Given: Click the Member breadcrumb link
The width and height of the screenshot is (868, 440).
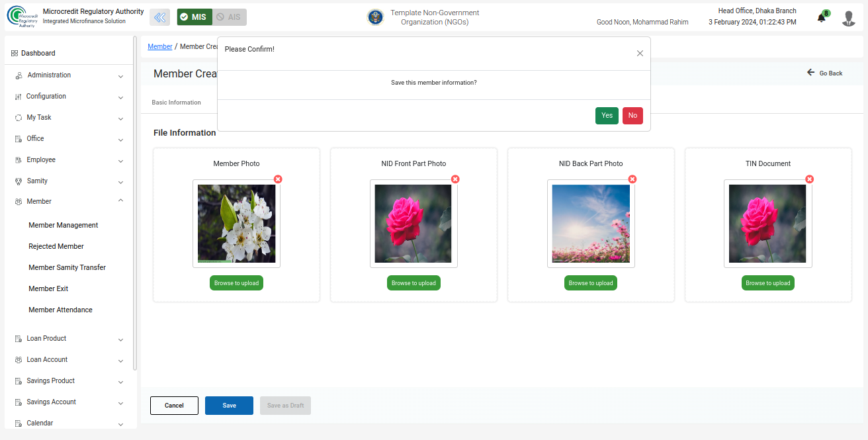Looking at the screenshot, I should [x=160, y=47].
